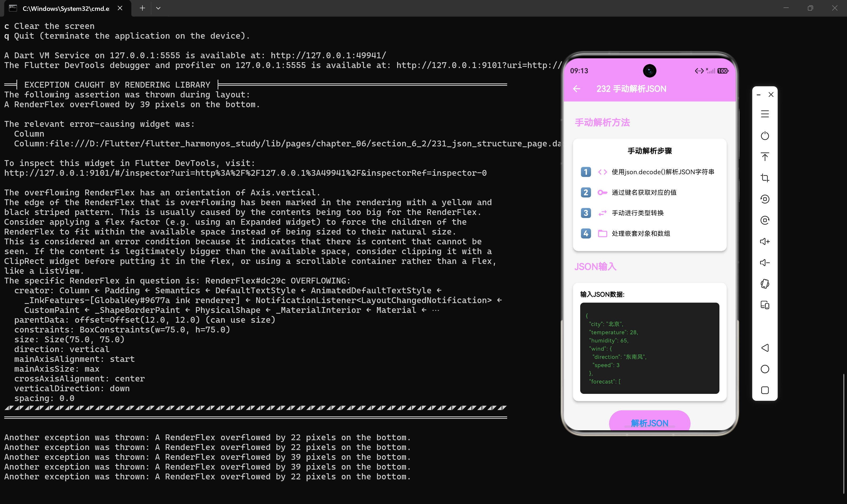Click the text "EXCEPTION CAUGHT BY RENDERING LIBRARY"

[117, 84]
